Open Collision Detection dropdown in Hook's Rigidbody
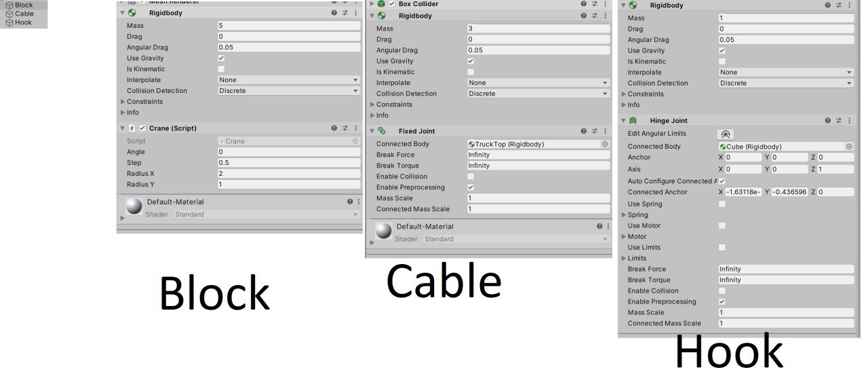The width and height of the screenshot is (868, 374). (786, 83)
